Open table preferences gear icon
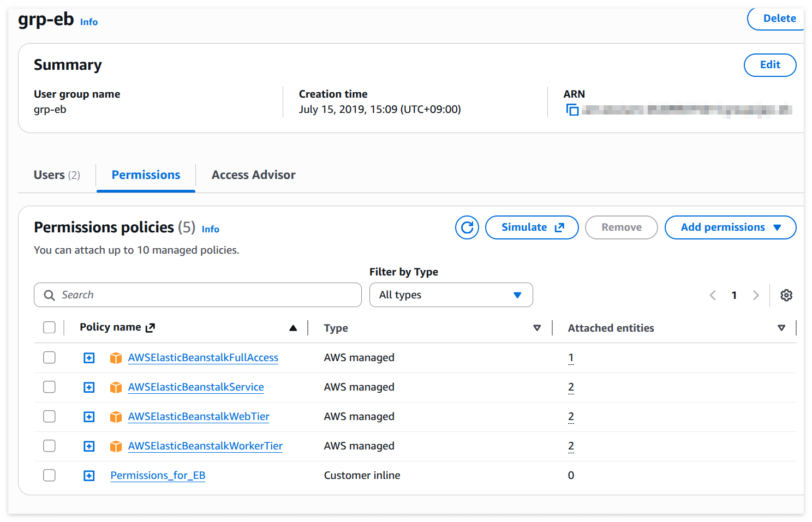 pyautogui.click(x=786, y=295)
